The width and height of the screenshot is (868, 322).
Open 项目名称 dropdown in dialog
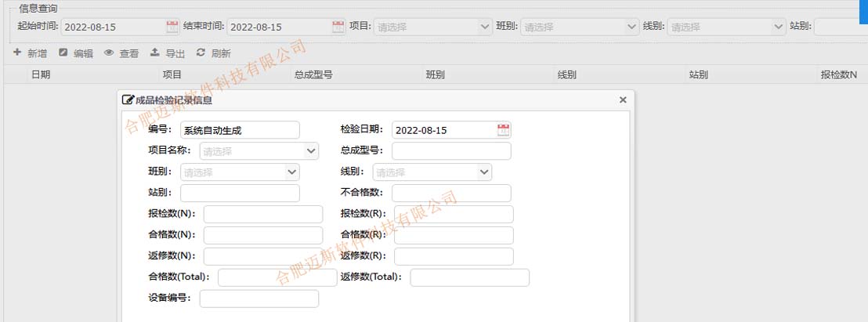tap(311, 151)
